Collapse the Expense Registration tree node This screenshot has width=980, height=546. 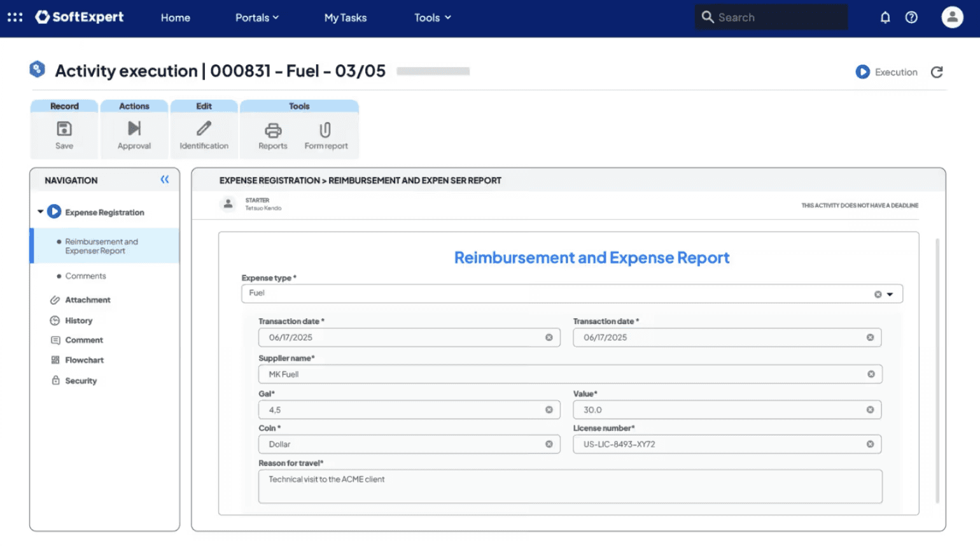pos(40,211)
